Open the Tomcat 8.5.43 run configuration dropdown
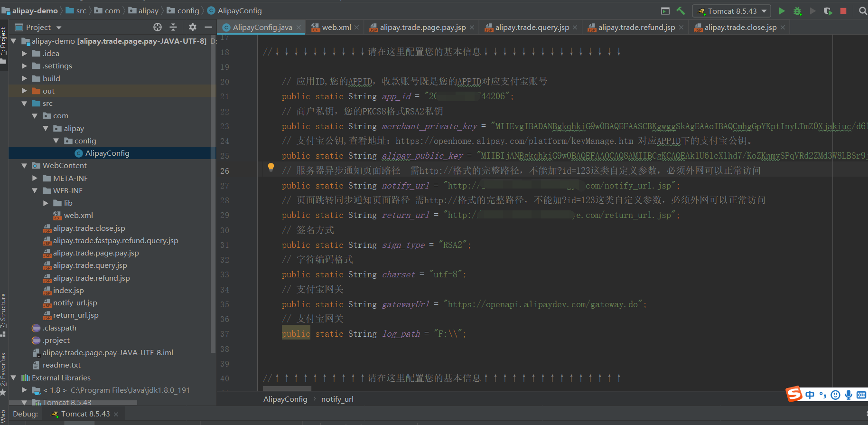This screenshot has height=425, width=868. (731, 11)
